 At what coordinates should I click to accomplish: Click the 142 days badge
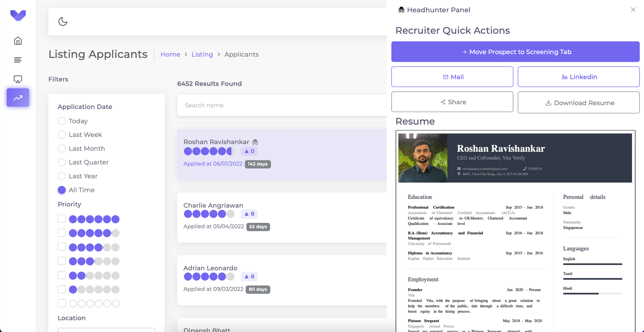click(258, 164)
